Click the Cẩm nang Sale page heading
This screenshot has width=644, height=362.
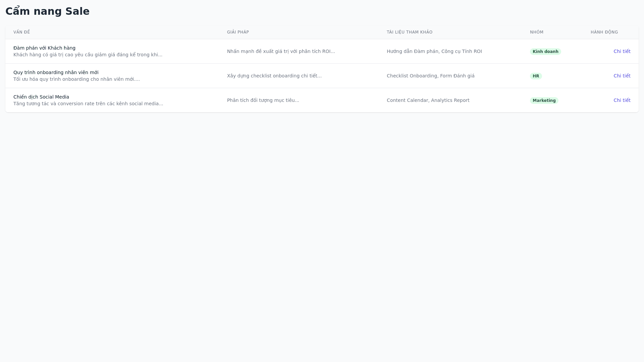point(47,11)
